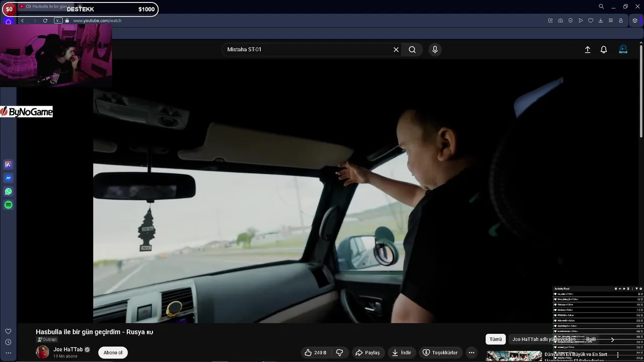Select the Joe HaTTab adlı yükleyiciden chip

pos(544,339)
